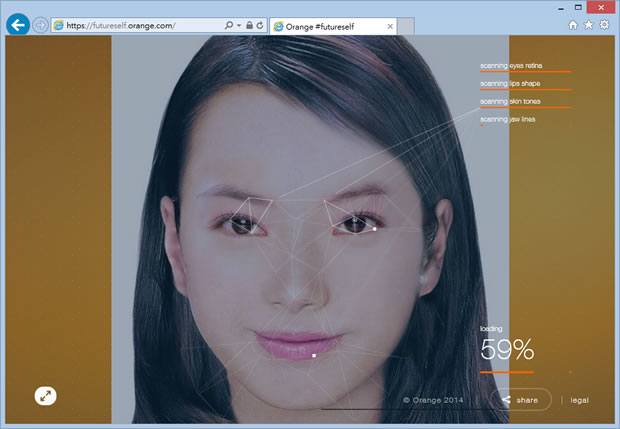Expand the address bar autocomplete dropdown arrow
Image resolution: width=620 pixels, height=429 pixels.
tap(239, 25)
